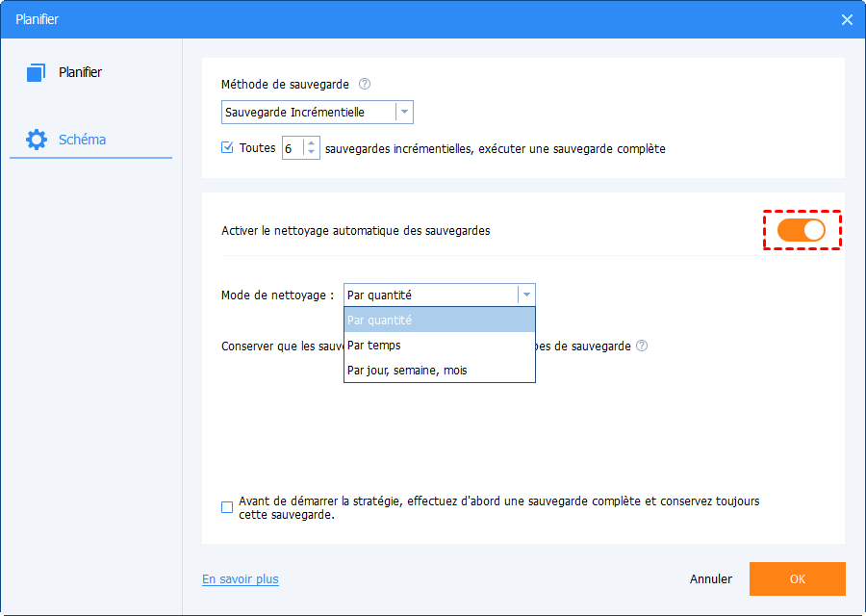Decrease incremental backups count with down arrow
Screen dimensions: 866x616
click(312, 152)
